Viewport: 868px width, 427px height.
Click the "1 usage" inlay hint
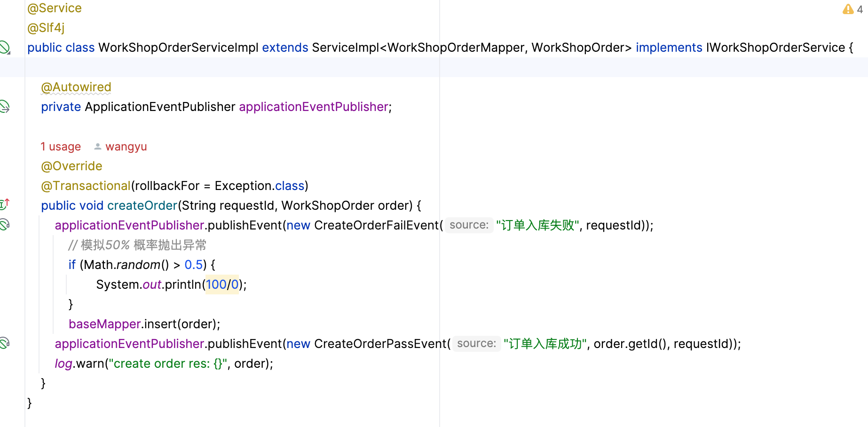coord(61,147)
